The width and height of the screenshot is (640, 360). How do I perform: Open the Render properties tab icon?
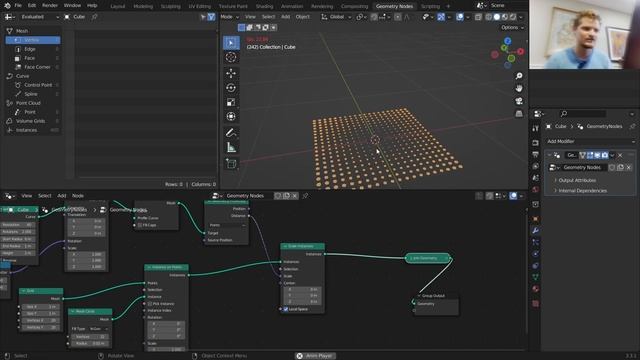(536, 143)
